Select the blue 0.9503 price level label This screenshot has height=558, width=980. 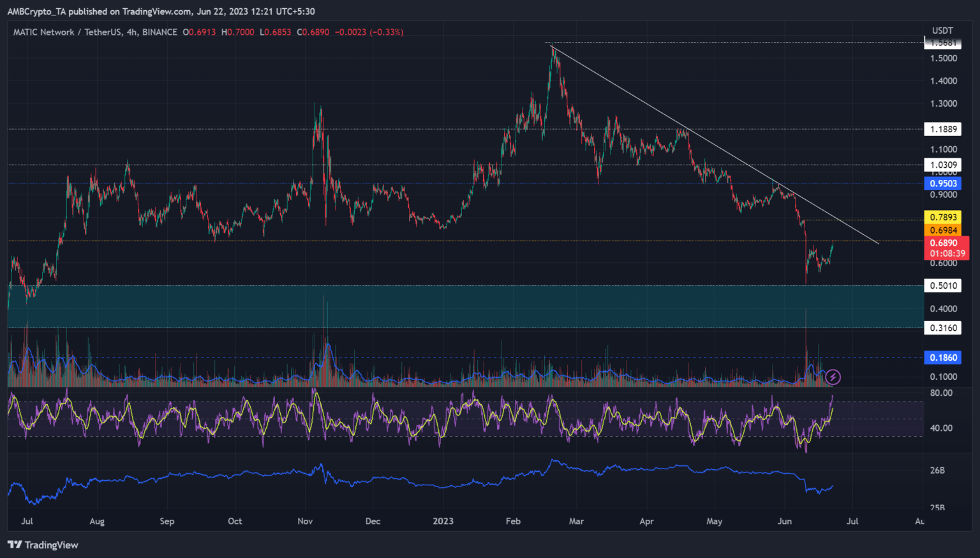point(943,184)
